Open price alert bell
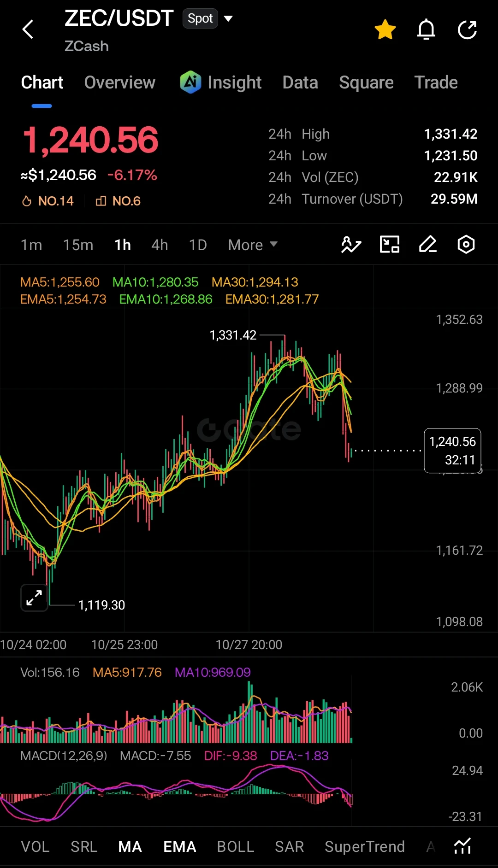 426,29
